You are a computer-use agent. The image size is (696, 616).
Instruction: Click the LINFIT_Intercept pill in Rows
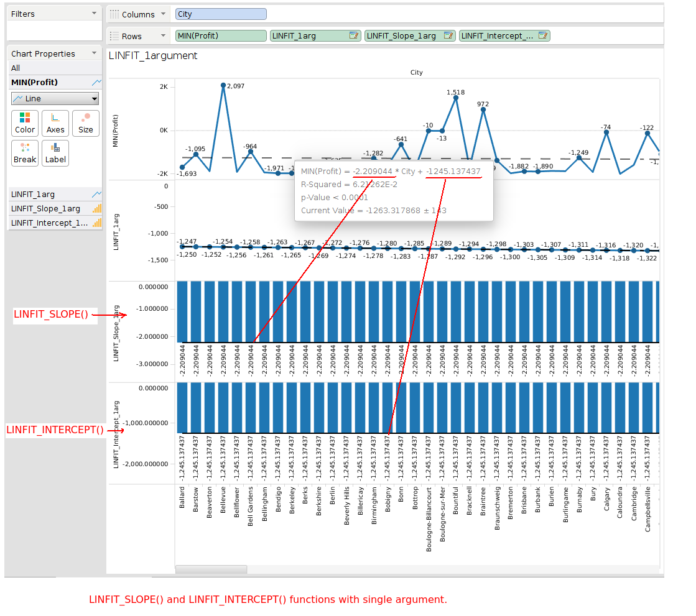[x=504, y=35]
